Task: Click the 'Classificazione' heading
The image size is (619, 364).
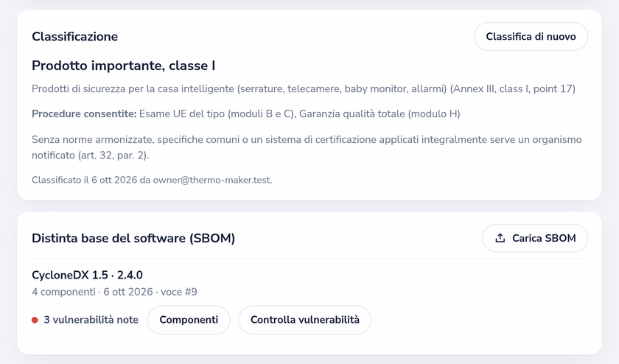Action: 74,37
